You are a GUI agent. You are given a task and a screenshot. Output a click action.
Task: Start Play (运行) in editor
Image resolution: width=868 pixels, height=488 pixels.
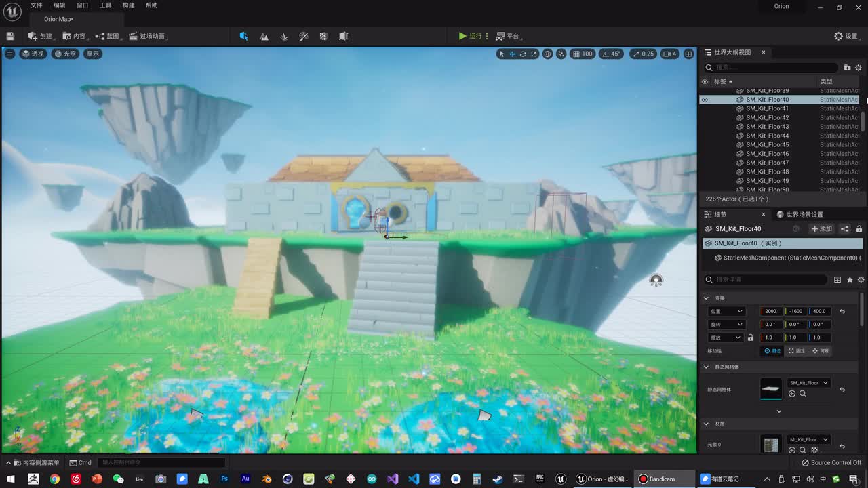(470, 36)
